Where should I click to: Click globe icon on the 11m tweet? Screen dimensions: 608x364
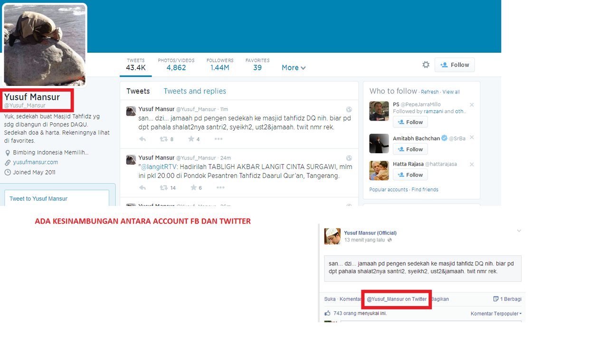pyautogui.click(x=349, y=109)
